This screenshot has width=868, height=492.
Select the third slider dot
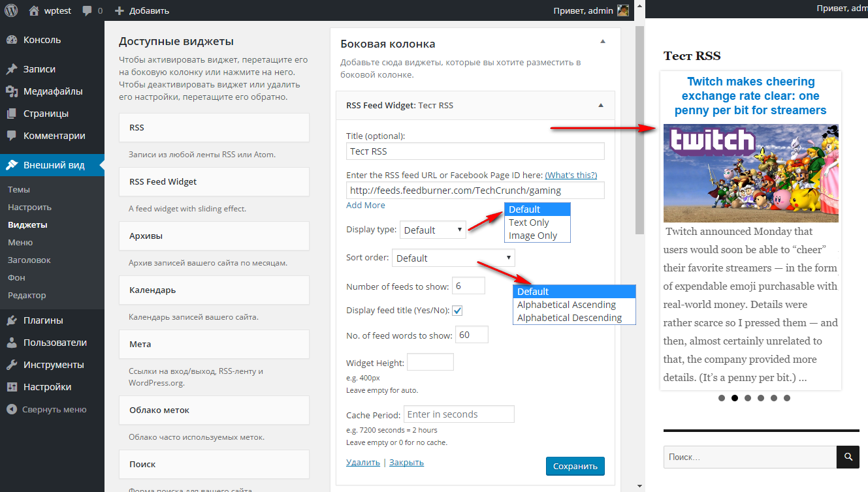pyautogui.click(x=747, y=398)
